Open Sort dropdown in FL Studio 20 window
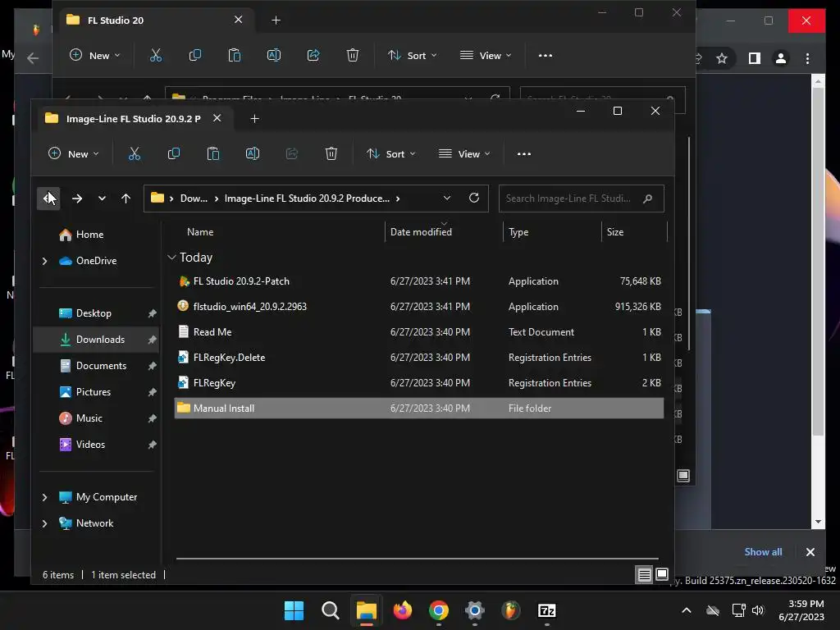This screenshot has height=630, width=840. click(x=413, y=55)
